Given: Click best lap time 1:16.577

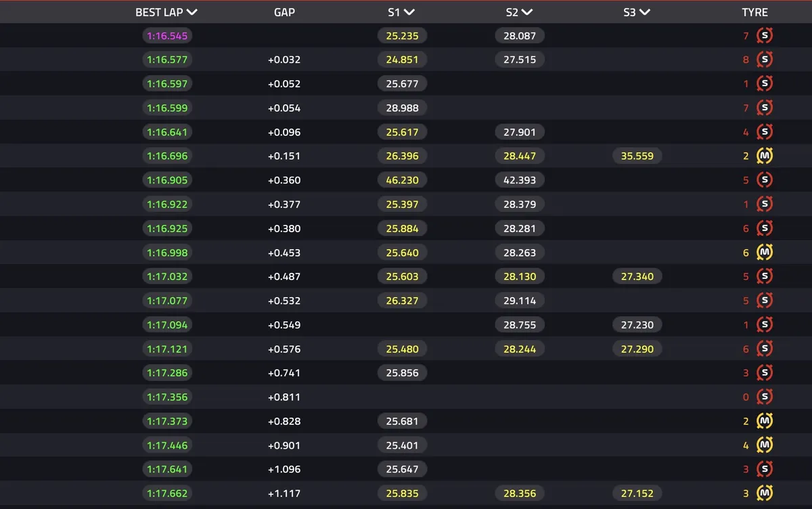Looking at the screenshot, I should coord(167,60).
